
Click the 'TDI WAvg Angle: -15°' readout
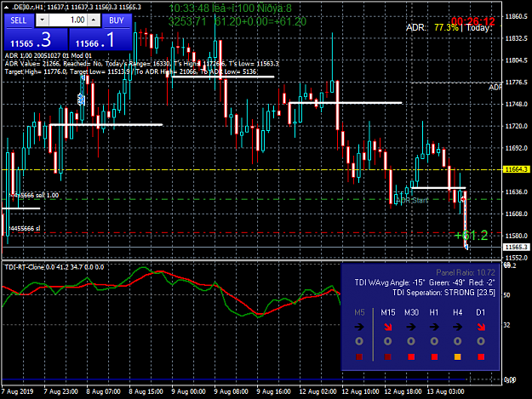tap(390, 282)
